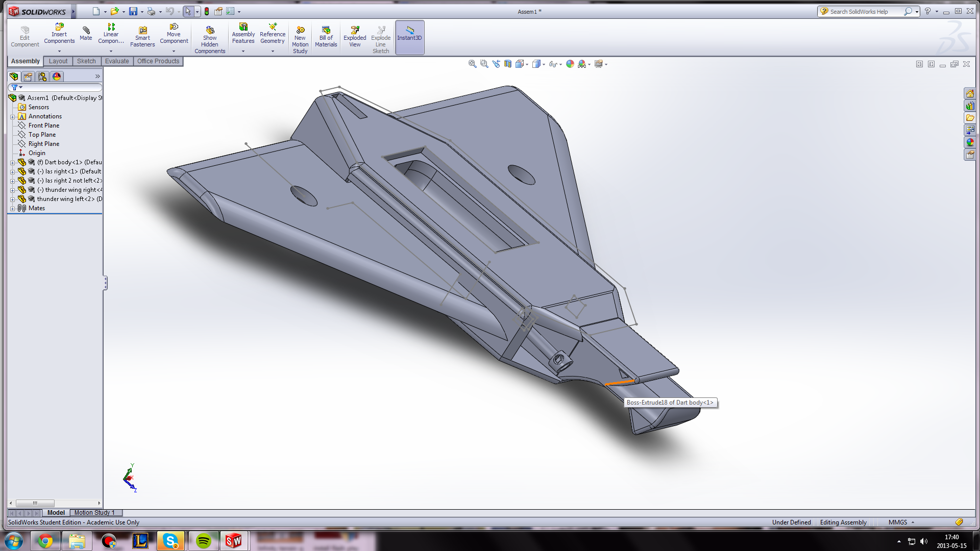The image size is (980, 551).
Task: Open MMGS unit system dropdown
Action: pyautogui.click(x=913, y=522)
